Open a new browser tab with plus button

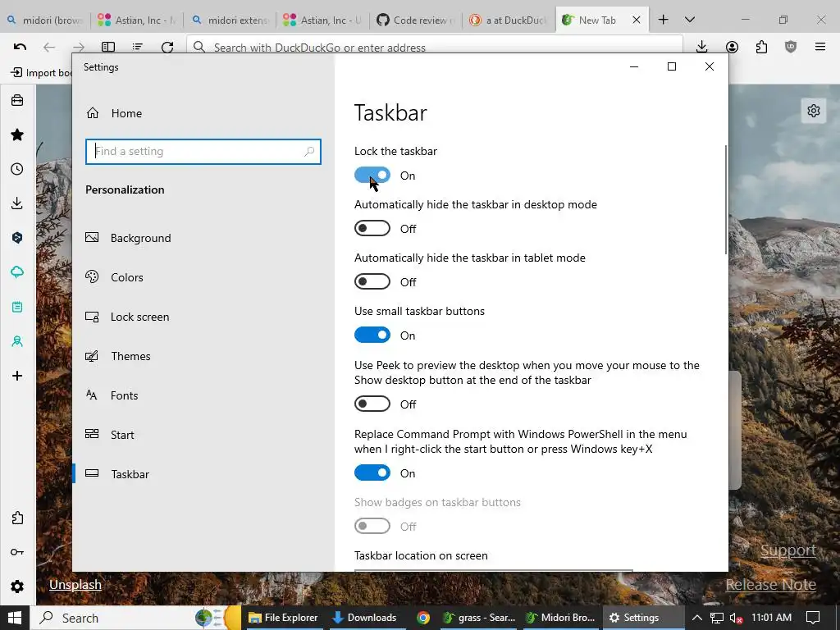pyautogui.click(x=663, y=20)
